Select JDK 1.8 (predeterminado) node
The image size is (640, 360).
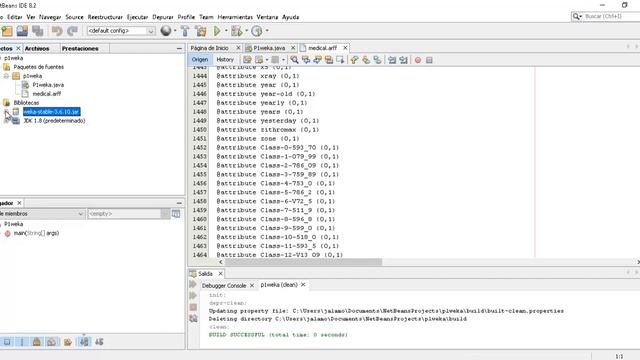point(54,121)
